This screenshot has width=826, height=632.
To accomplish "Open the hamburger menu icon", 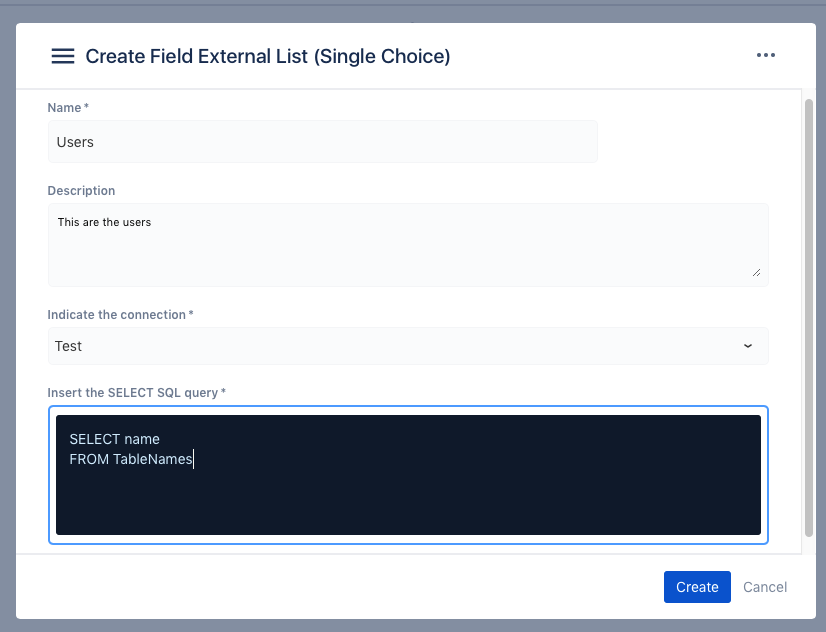I will [63, 56].
